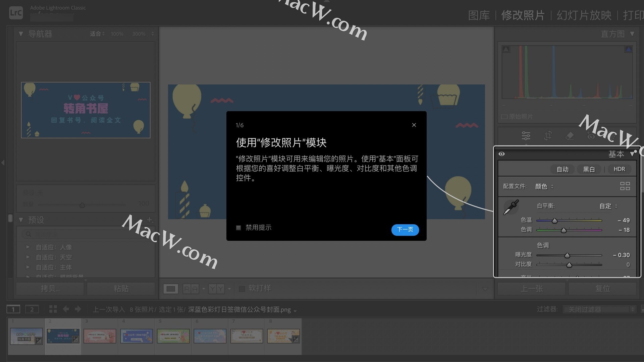644x362 pixels.
Task: Open the filmstrip source path dropdown
Action: (295, 311)
